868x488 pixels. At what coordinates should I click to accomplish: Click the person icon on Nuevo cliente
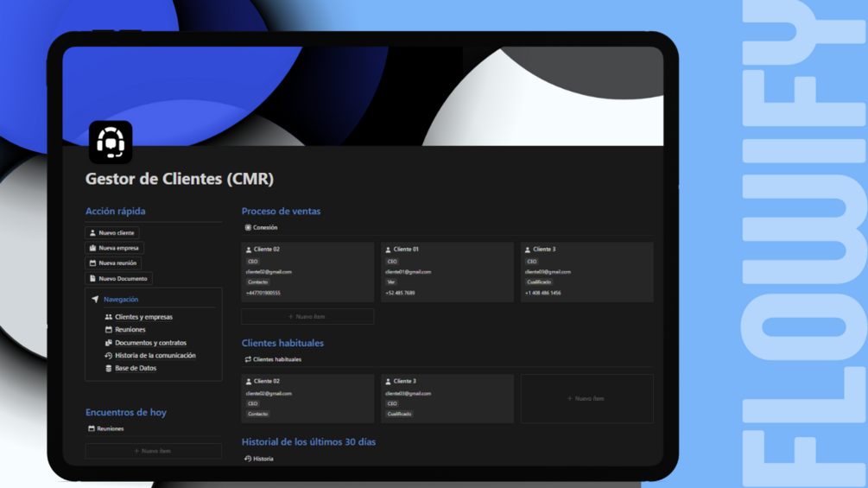[x=92, y=233]
